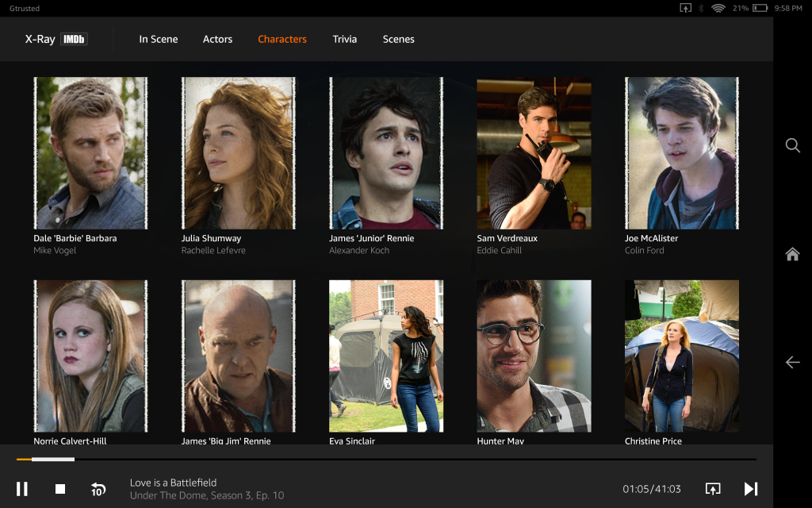Viewport: 812px width, 508px height.
Task: Open Dale 'Barbie' Barbara photo
Action: 90,153
